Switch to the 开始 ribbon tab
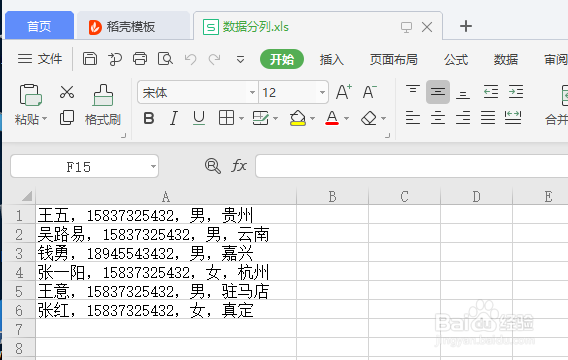The image size is (568, 360). 282,59
